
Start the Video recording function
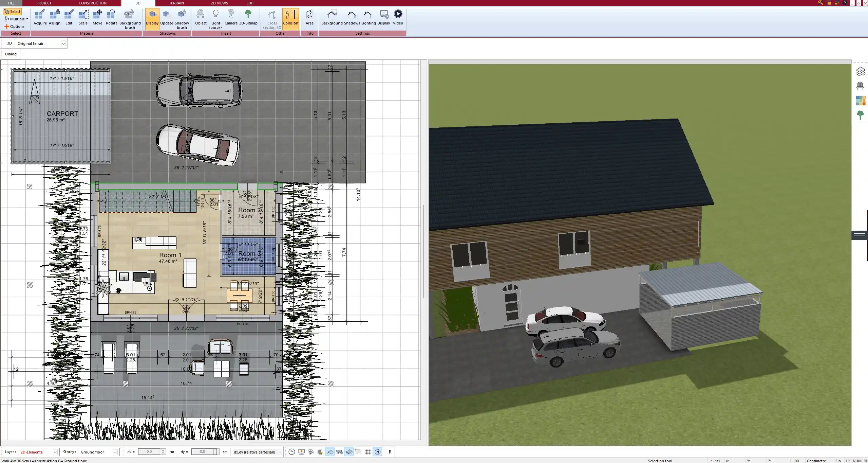(x=397, y=18)
